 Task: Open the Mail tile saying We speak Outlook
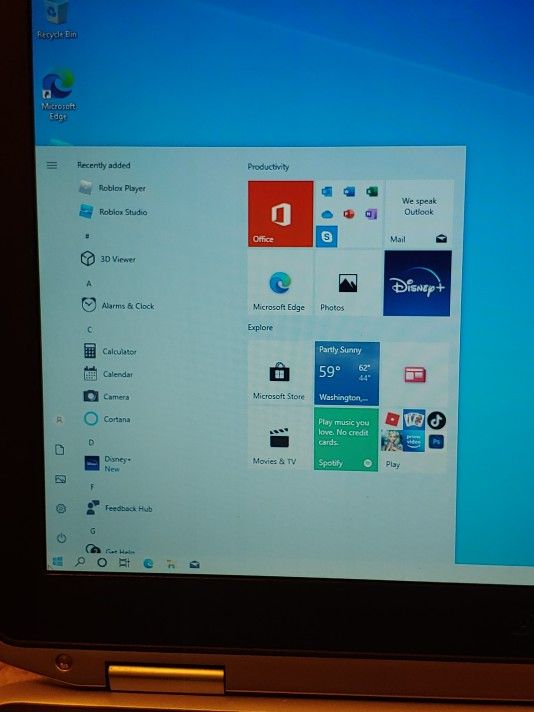(x=418, y=213)
